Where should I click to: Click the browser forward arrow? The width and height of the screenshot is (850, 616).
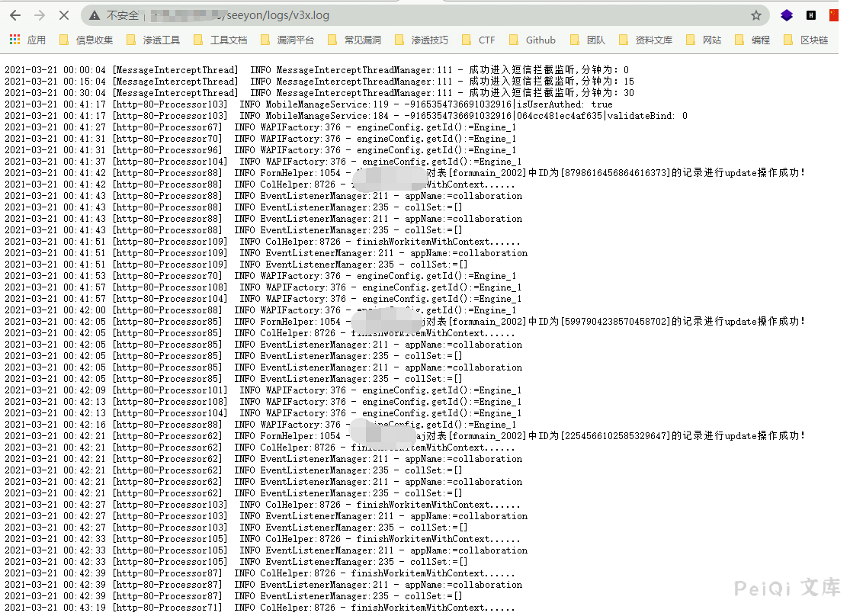[x=40, y=15]
